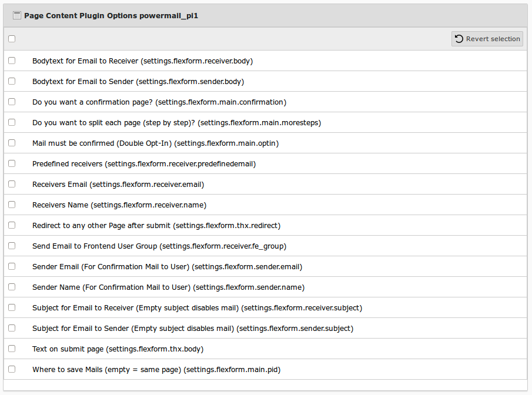Select checkbox for split each page setting
Screen dimensions: 532x395
[x=12, y=122]
